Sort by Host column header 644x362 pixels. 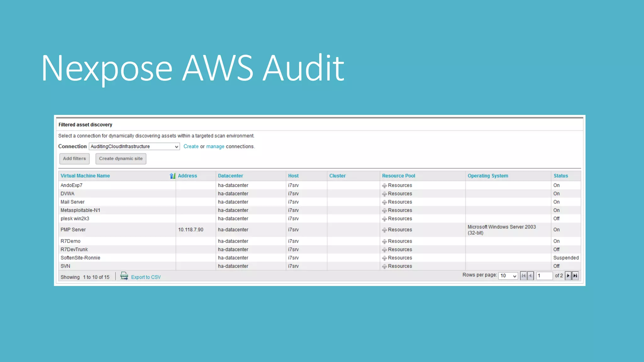293,176
